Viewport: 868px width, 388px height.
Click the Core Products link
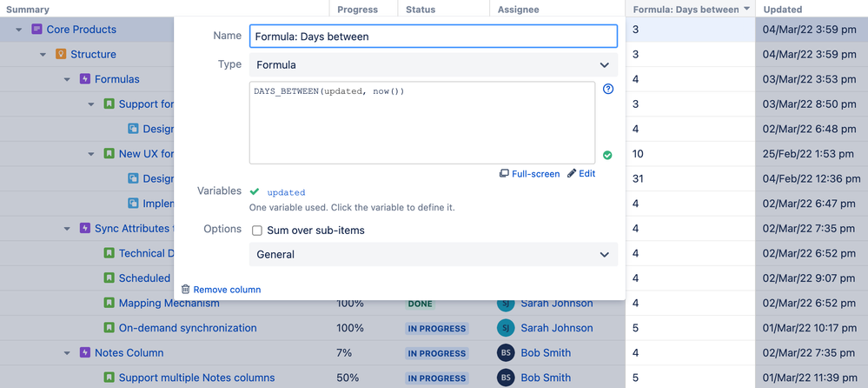pyautogui.click(x=82, y=30)
